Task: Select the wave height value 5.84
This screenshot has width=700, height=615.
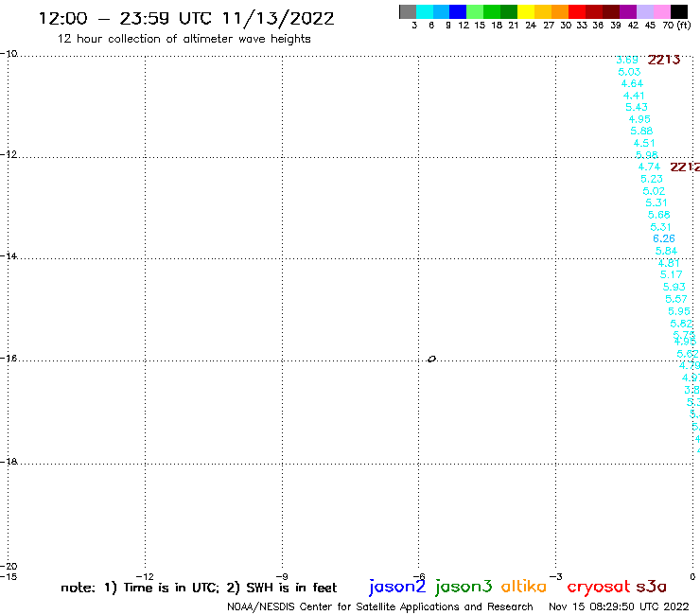Action: (666, 251)
